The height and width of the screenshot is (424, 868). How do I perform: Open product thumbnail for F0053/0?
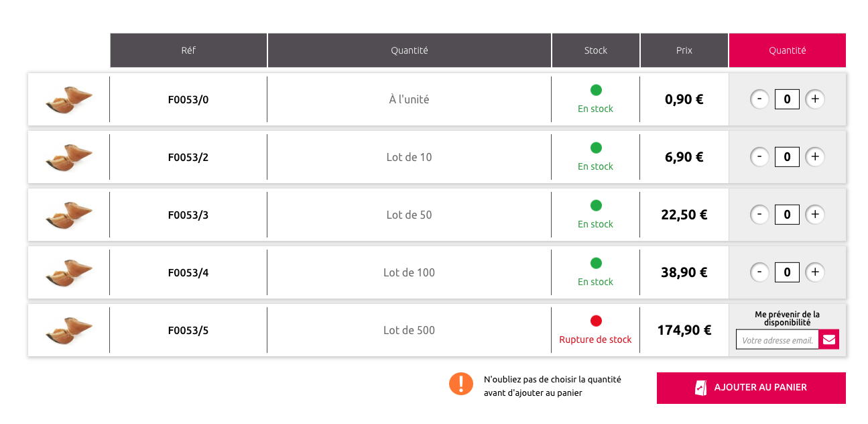click(x=68, y=99)
